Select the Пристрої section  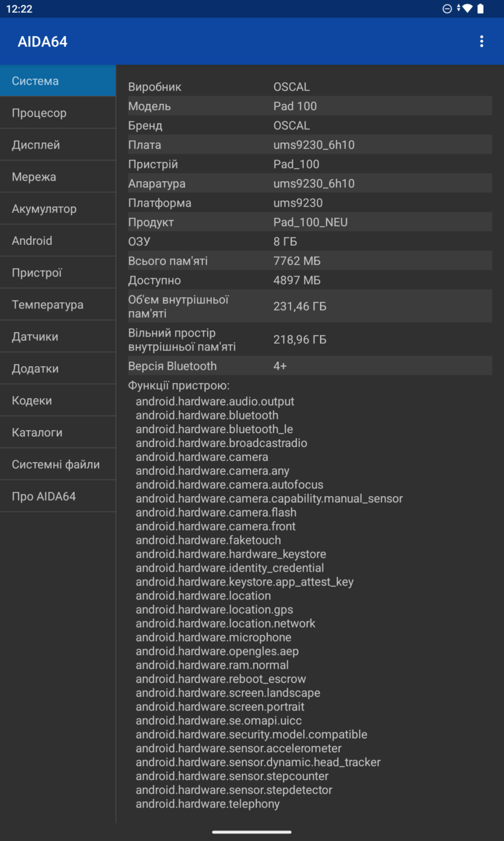point(58,272)
